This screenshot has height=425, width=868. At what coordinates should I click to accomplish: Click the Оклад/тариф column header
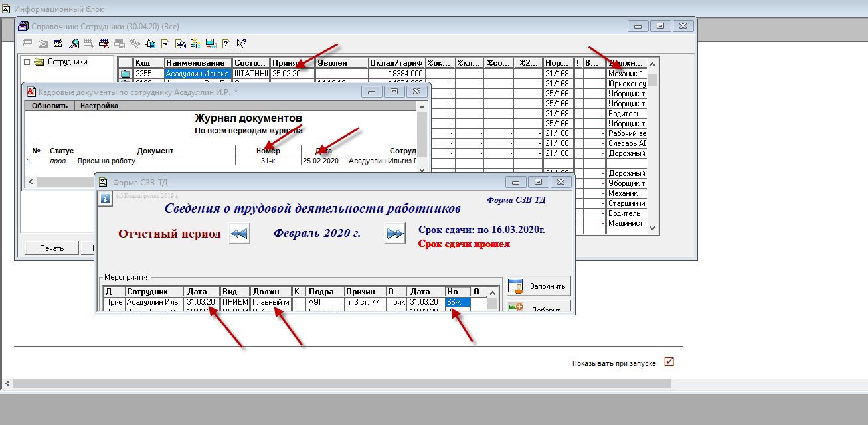396,63
